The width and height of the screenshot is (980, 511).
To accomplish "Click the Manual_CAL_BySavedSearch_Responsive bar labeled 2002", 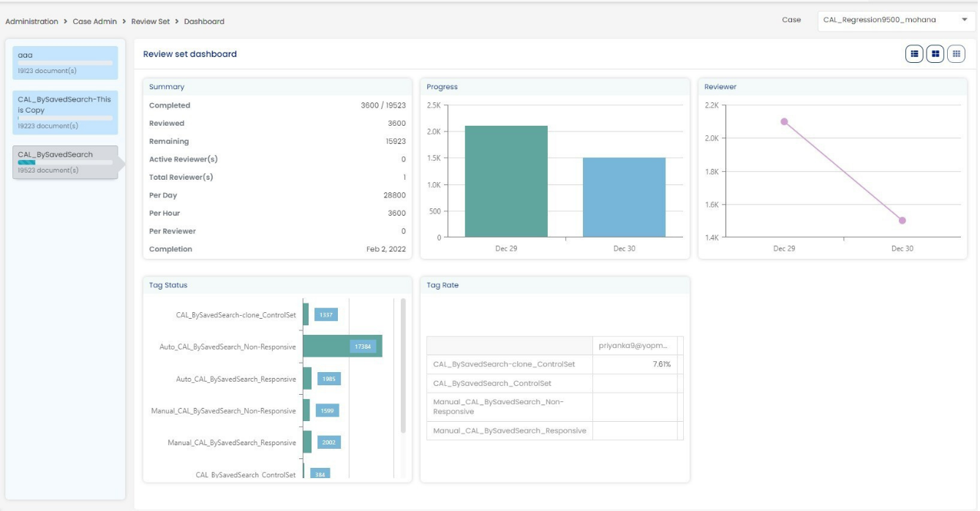I will [307, 442].
